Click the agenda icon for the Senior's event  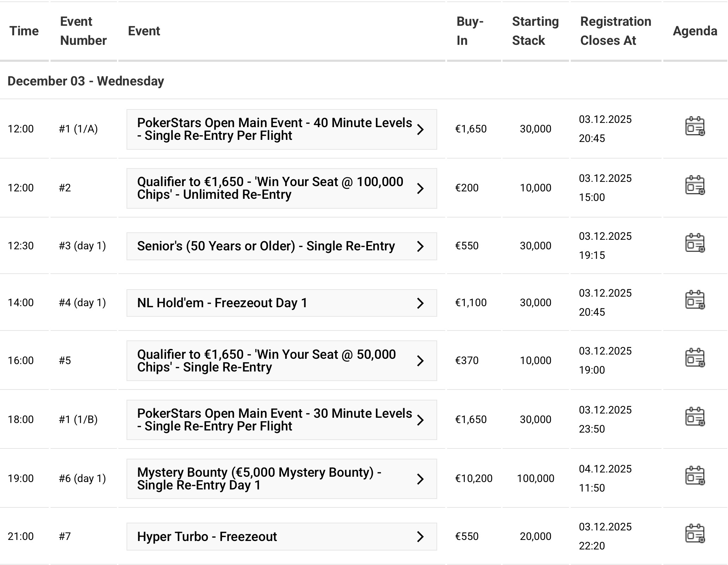(x=695, y=243)
